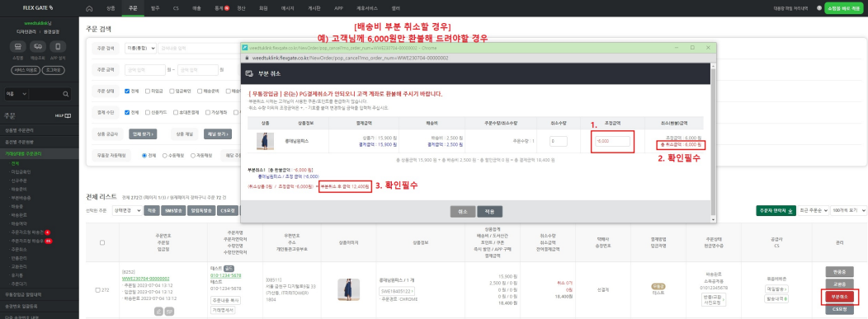The height and width of the screenshot is (319, 868).
Task: Open the 주문 top navigation tab
Action: 132,8
